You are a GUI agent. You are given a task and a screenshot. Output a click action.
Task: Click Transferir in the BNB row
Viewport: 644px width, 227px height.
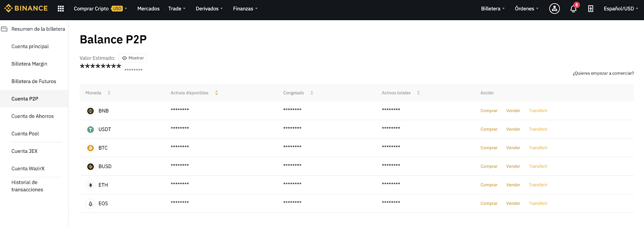538,111
